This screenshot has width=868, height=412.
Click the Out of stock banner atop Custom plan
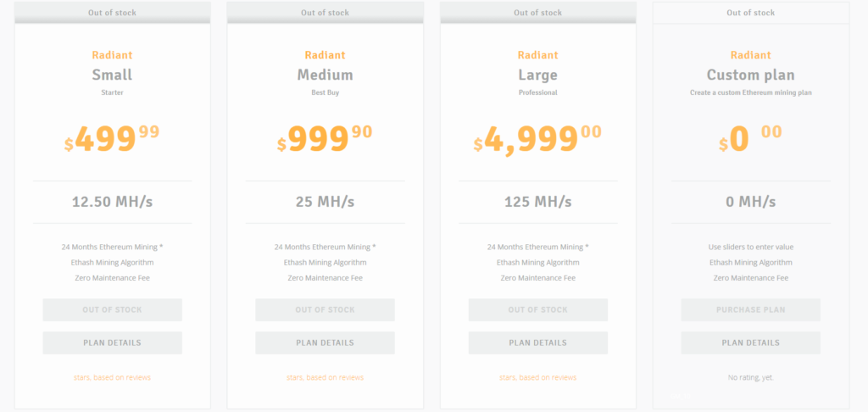click(751, 13)
